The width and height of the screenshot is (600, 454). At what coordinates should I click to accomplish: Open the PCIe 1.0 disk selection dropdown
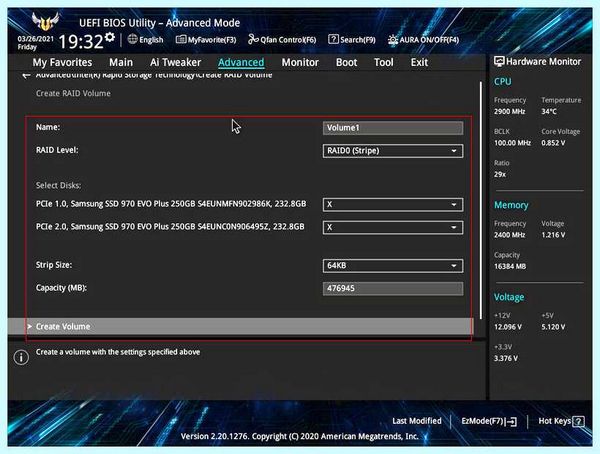pos(393,204)
